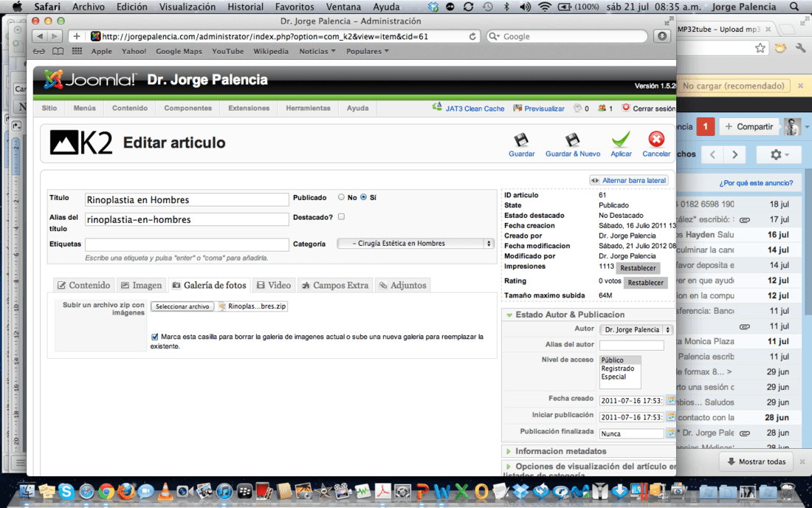
Task: Click Compartir button in Gmail window
Action: pos(749,127)
